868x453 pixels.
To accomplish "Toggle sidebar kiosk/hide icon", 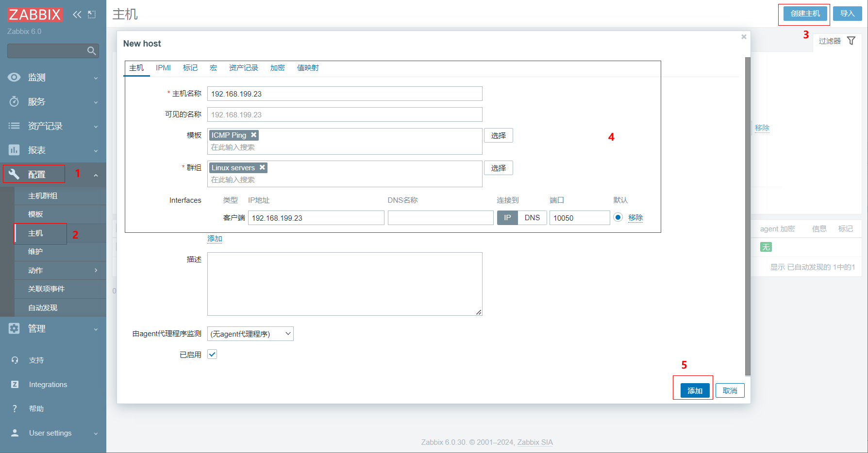I will 92,15.
